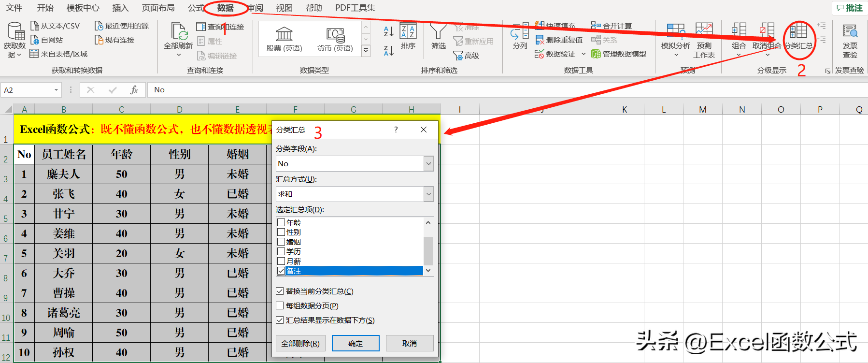
Task: Open 高级 advanced filter
Action: 466,56
